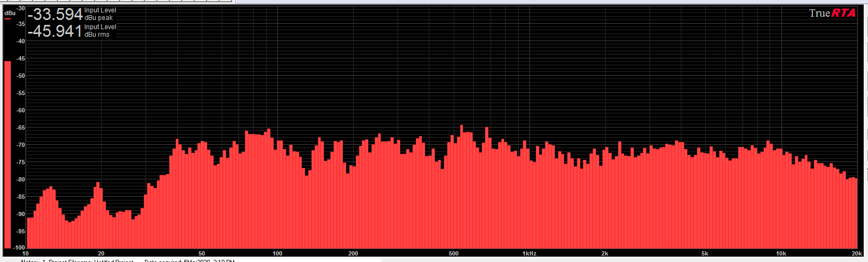Click the 100 Hz frequency axis label
This screenshot has height=262, width=868.
point(277,253)
